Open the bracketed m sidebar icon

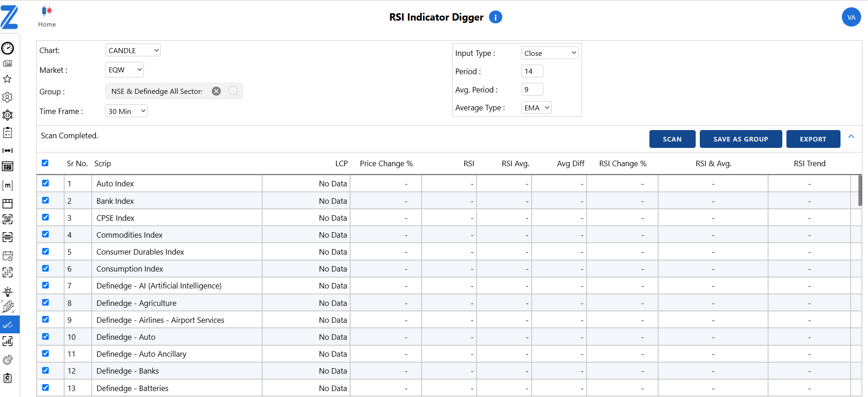(x=8, y=185)
